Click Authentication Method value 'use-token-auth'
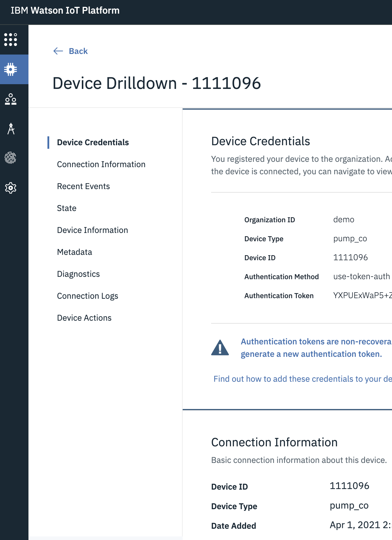The image size is (392, 540). coord(361,276)
